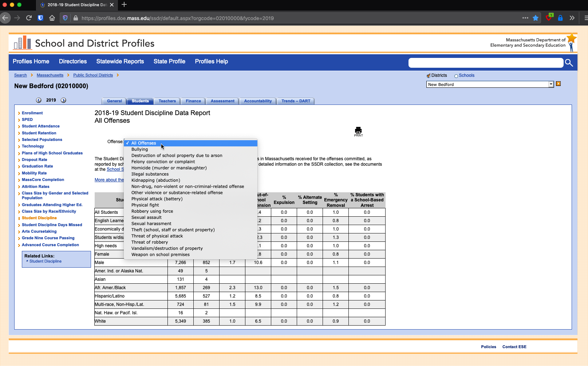This screenshot has height=366, width=588.
Task: Select the Schools radio button
Action: 456,76
